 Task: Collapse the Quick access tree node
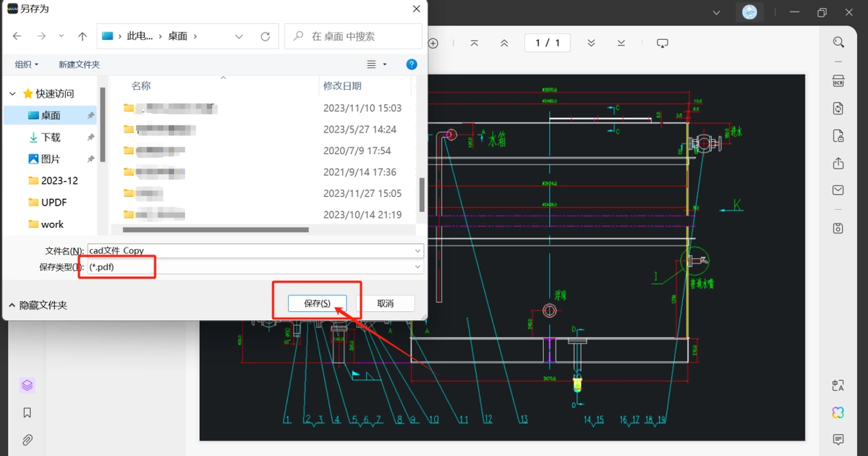12,93
